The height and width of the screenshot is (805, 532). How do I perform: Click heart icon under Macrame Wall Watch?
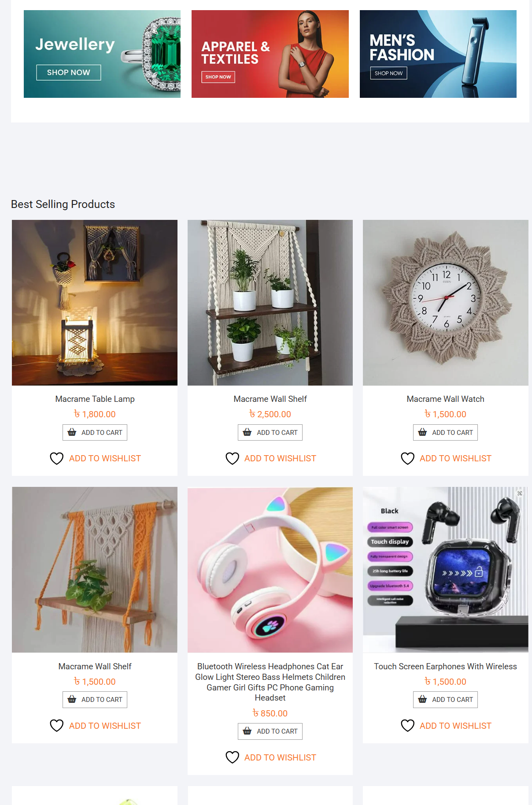[x=408, y=459]
